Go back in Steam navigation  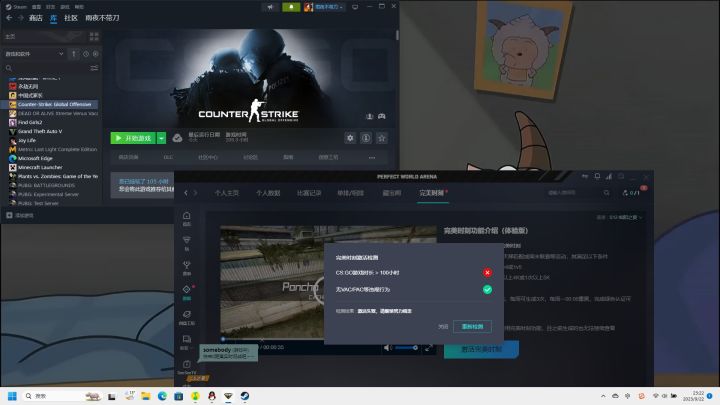[9, 18]
